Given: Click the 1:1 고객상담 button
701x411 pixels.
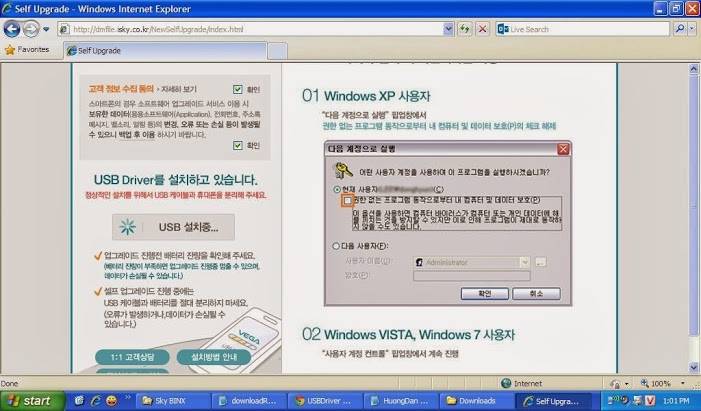Looking at the screenshot, I should pyautogui.click(x=132, y=357).
